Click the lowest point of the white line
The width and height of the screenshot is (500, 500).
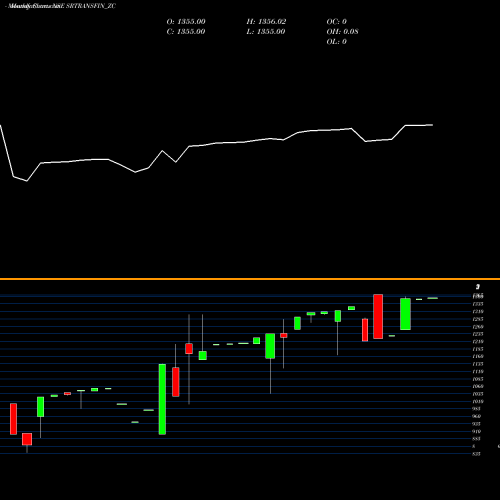pos(27,181)
